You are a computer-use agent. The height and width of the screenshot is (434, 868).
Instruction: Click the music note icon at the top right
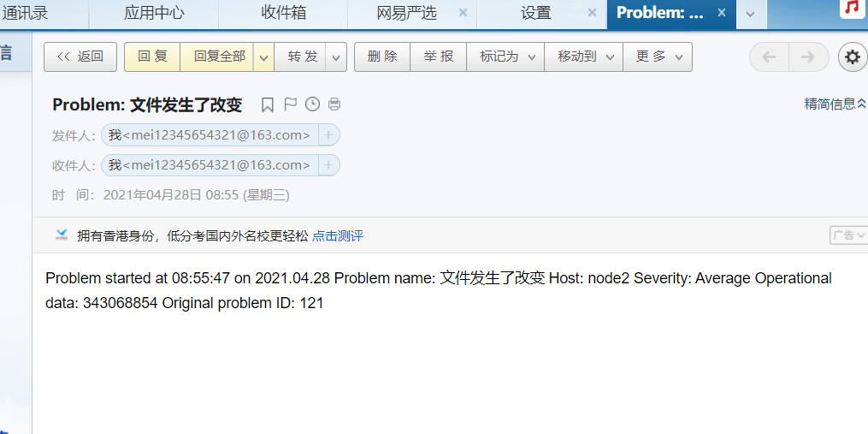852,8
